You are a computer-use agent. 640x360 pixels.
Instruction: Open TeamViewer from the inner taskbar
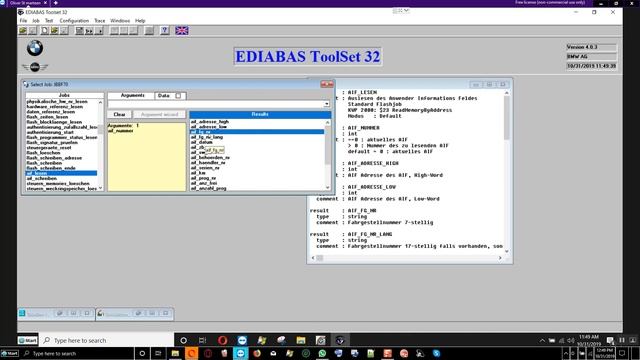[242, 340]
